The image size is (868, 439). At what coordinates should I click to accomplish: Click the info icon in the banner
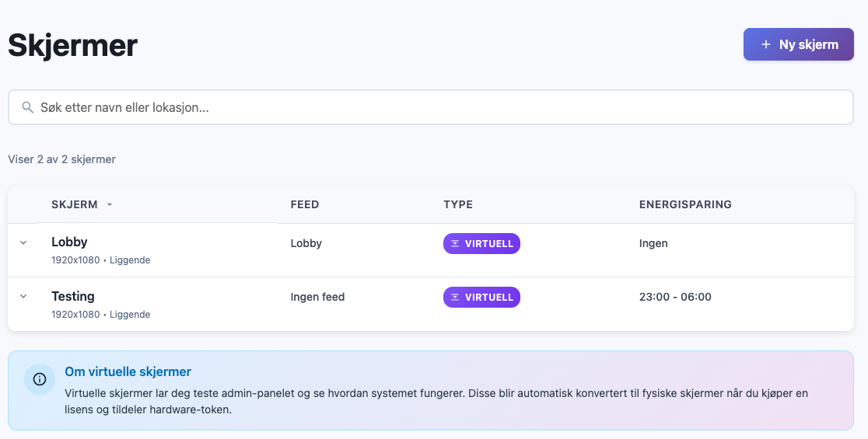click(x=40, y=379)
